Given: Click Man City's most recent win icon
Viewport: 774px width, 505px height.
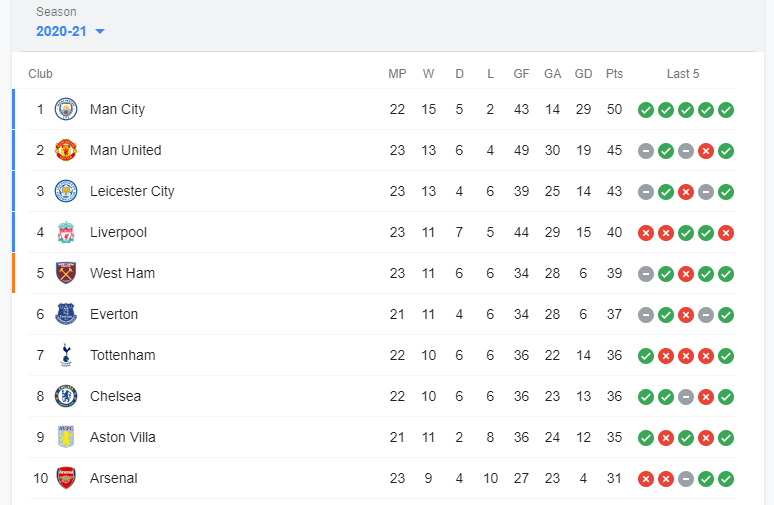Looking at the screenshot, I should coord(726,110).
